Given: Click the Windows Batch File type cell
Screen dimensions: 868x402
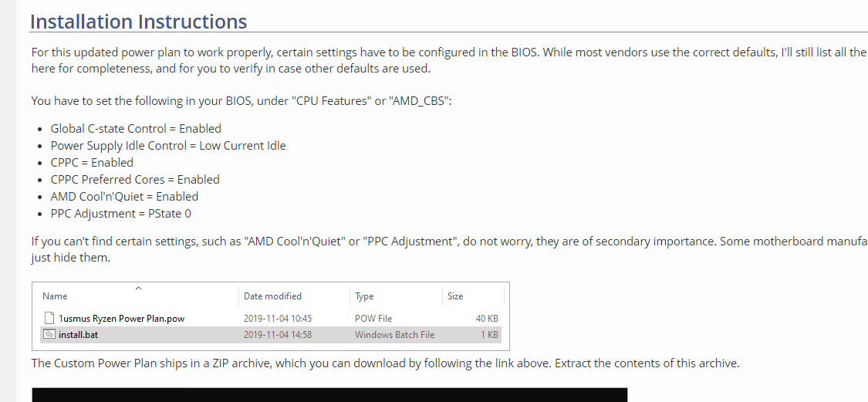Looking at the screenshot, I should (395, 334).
